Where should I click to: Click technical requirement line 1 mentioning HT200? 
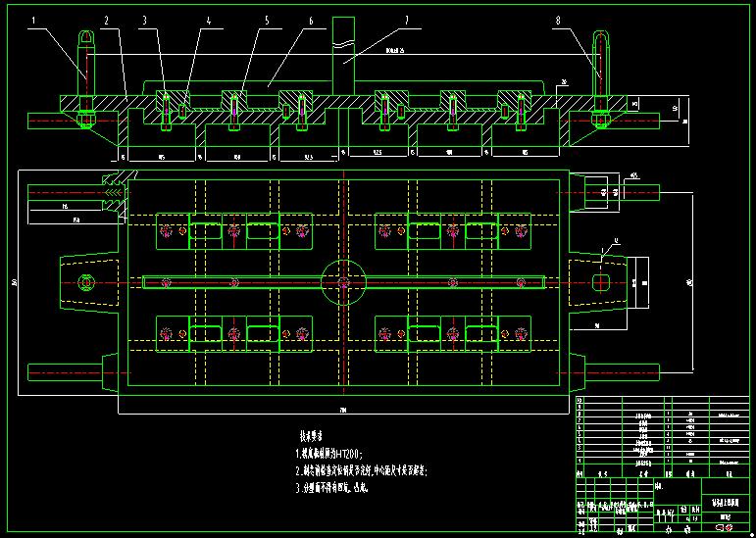(328, 453)
